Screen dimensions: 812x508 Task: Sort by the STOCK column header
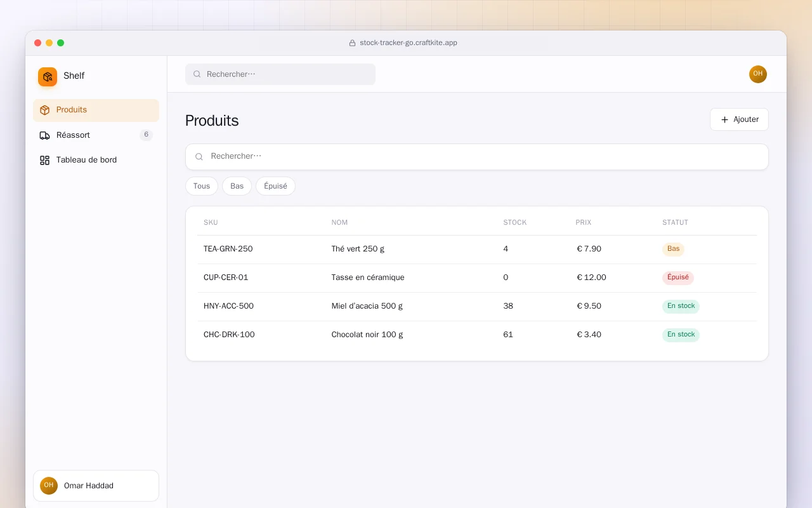click(515, 223)
